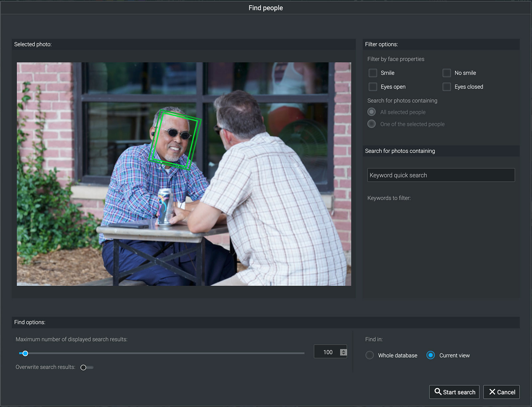
Task: Choose One of the selected people
Action: point(371,124)
